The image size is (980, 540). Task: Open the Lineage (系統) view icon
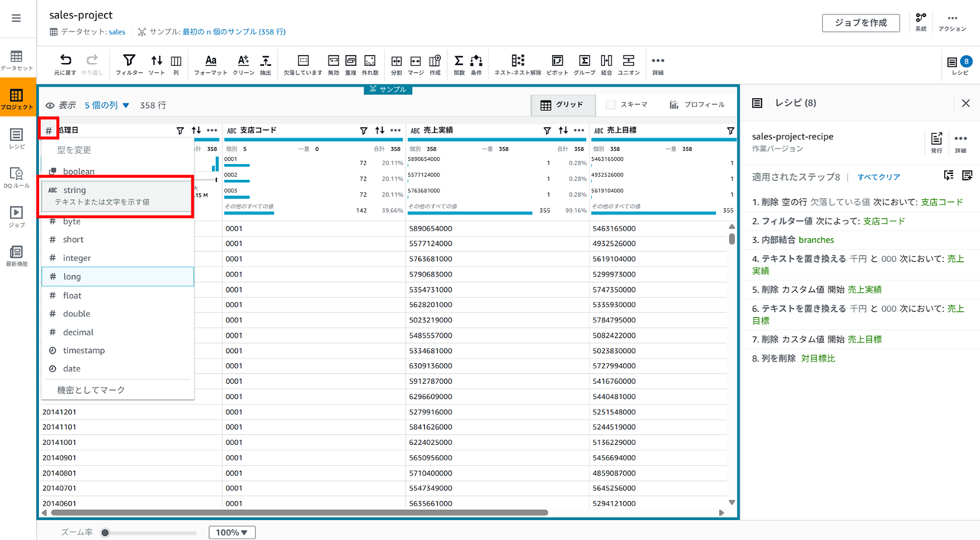(921, 21)
